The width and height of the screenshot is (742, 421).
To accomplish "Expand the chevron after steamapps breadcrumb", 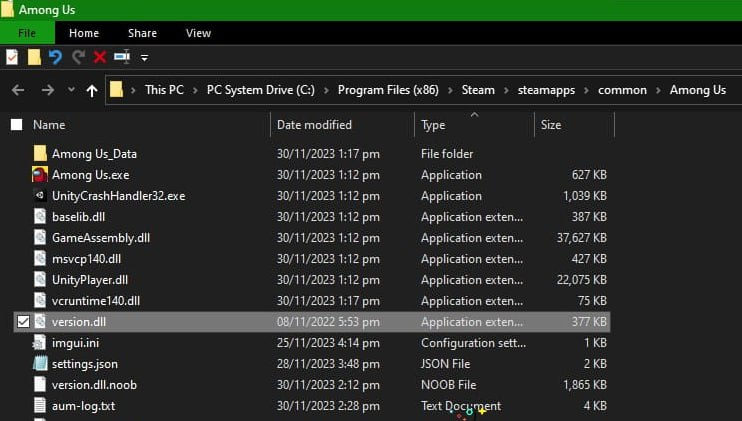I will pos(586,90).
